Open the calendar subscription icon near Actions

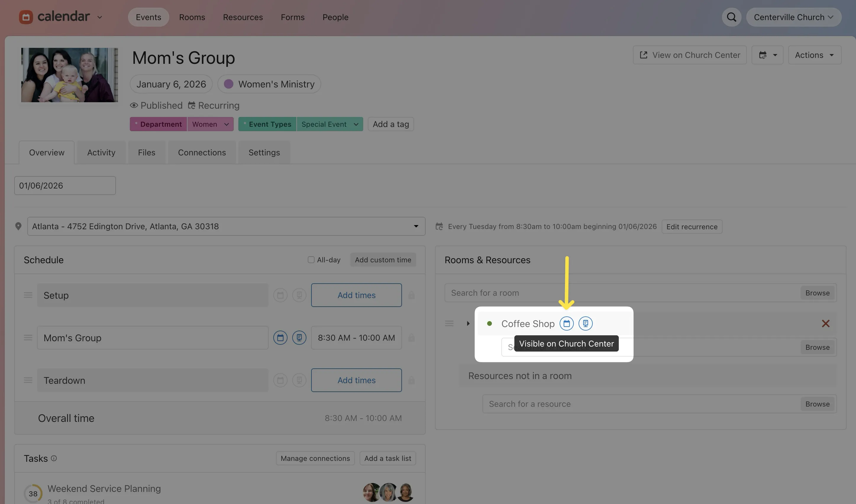pyautogui.click(x=767, y=55)
